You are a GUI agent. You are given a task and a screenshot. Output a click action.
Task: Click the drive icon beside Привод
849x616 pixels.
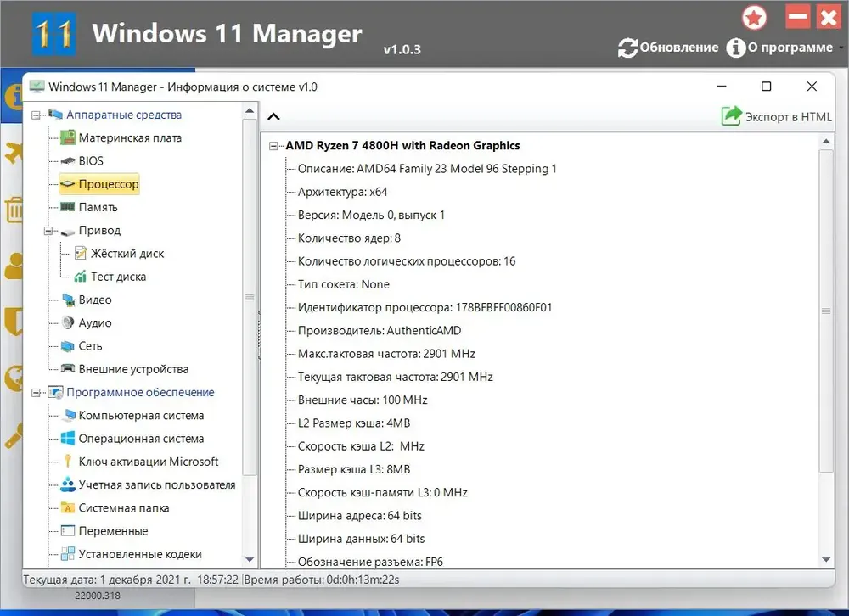pos(67,231)
